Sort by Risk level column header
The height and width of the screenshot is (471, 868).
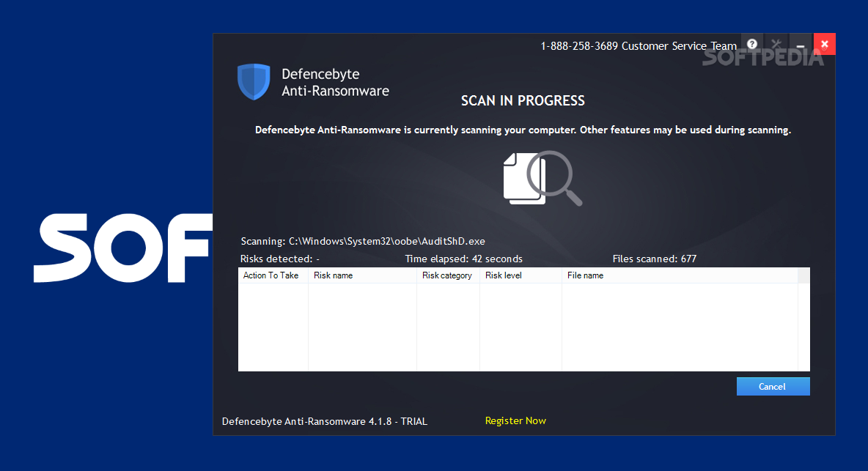521,275
